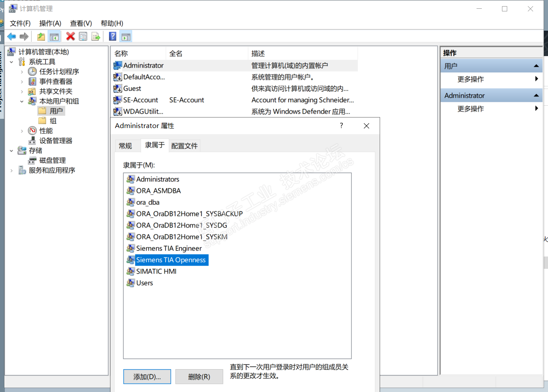Image resolution: width=548 pixels, height=392 pixels.
Task: Select 计算机管理(本地) root tree node
Action: (x=43, y=52)
